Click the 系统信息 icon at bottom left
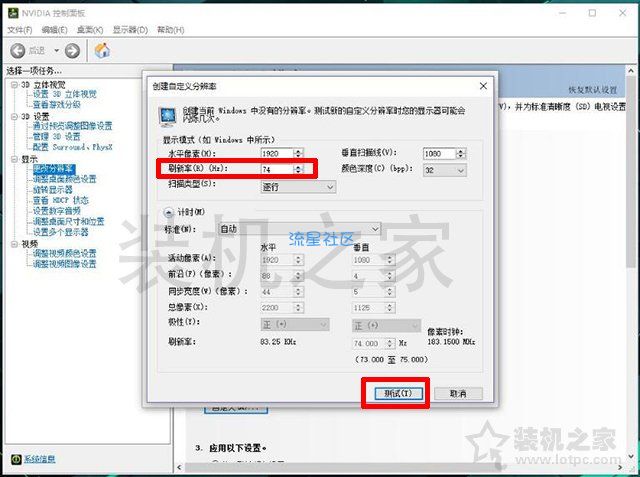Screen dimensions: 640x477 point(16,459)
